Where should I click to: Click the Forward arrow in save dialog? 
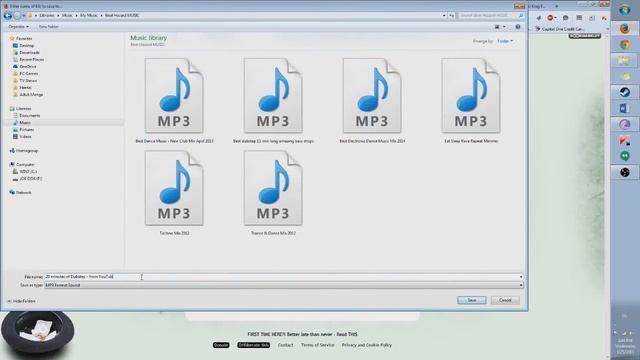(x=17, y=16)
